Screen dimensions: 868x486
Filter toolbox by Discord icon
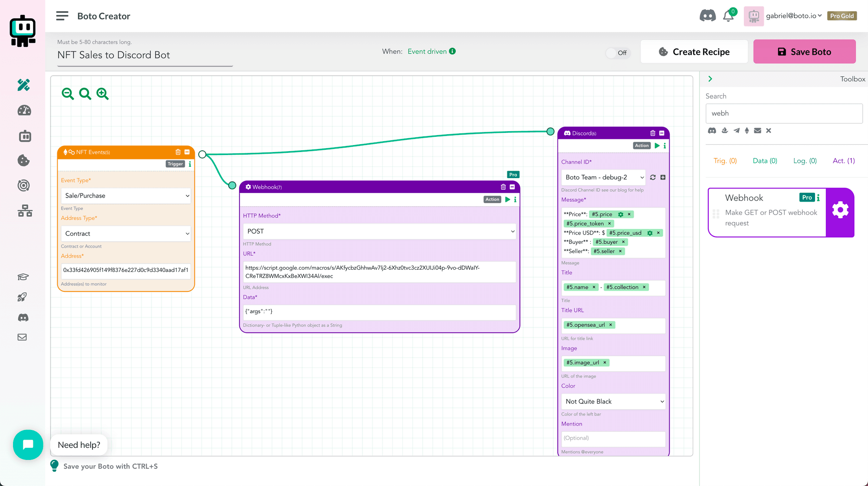click(712, 130)
